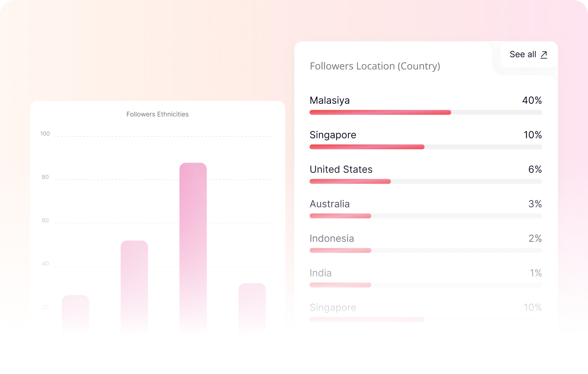Screen dimensions: 588x374
Task: Open the See all link
Action: tap(529, 54)
